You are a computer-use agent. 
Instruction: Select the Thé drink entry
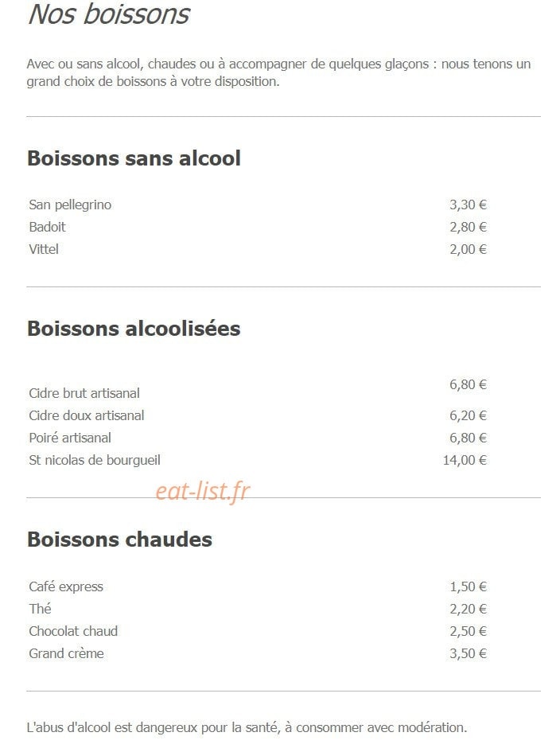pos(40,610)
